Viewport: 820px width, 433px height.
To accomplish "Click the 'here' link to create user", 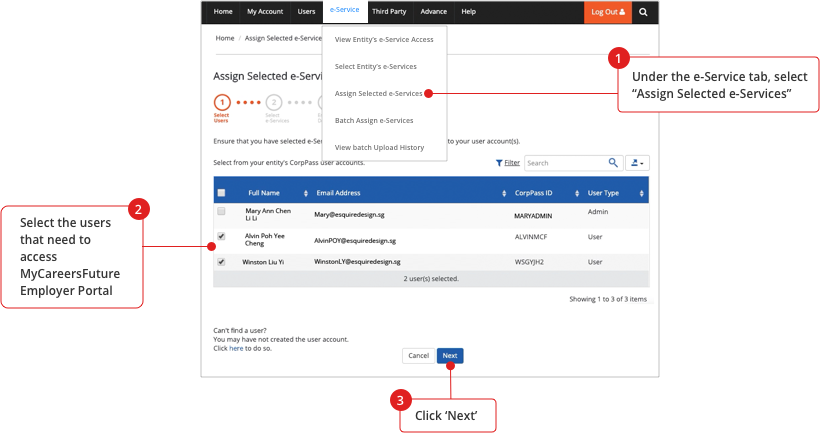I will (x=236, y=348).
